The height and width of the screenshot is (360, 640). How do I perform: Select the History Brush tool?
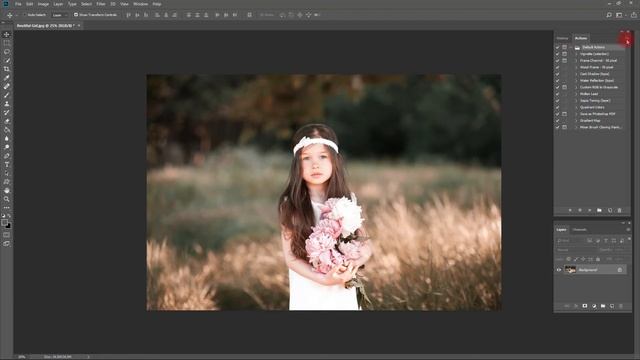coord(7,112)
